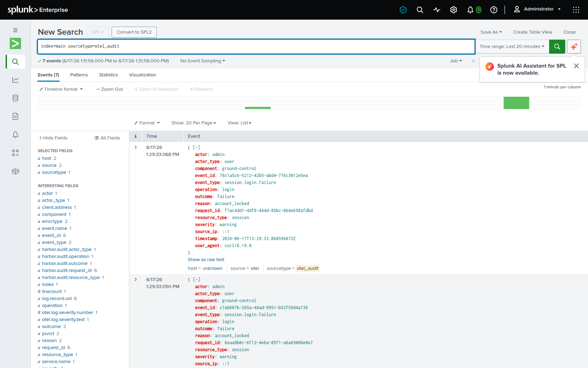Expand the sidebar hamburger menu
The image size is (588, 368).
coord(15,30)
